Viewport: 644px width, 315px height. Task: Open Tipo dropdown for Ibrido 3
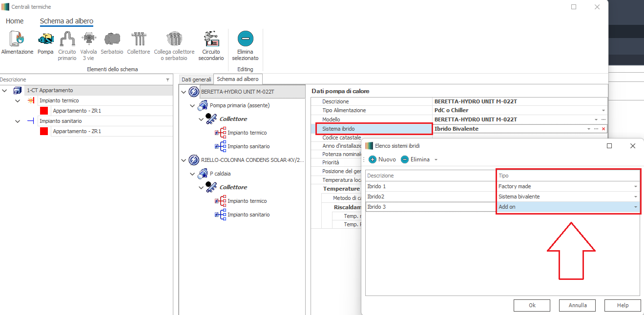tap(635, 207)
